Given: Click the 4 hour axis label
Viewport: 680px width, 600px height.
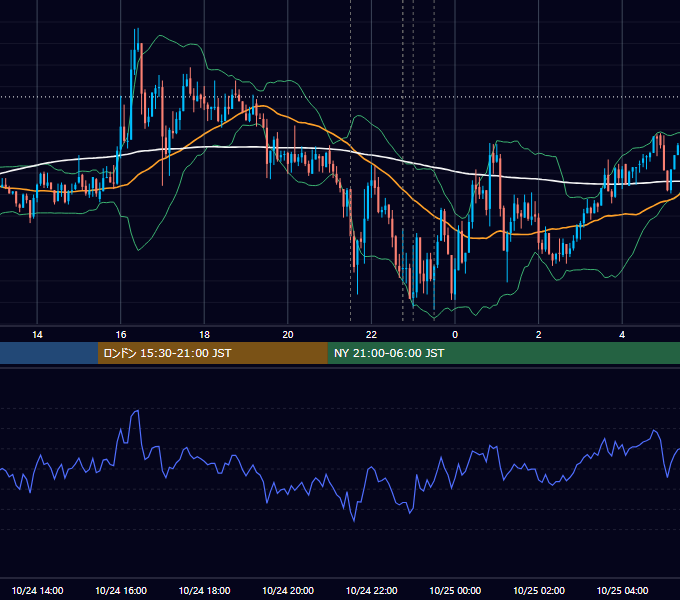Looking at the screenshot, I should (622, 335).
